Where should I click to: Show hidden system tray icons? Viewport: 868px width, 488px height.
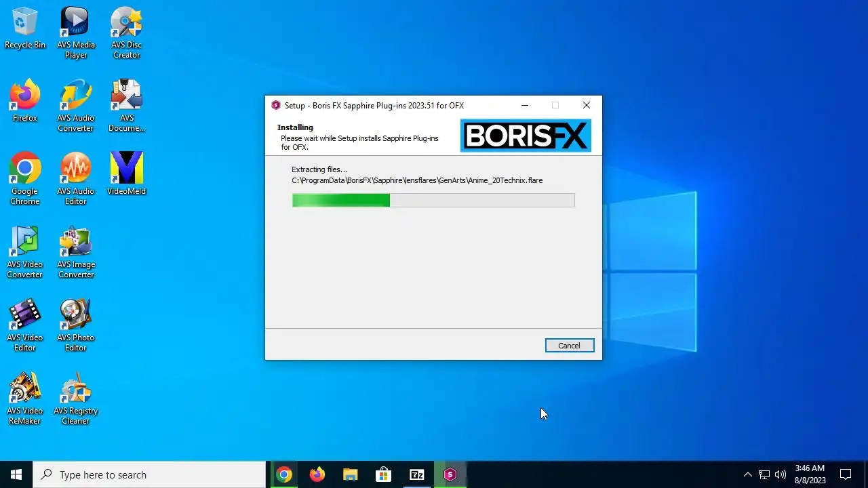[x=747, y=474]
